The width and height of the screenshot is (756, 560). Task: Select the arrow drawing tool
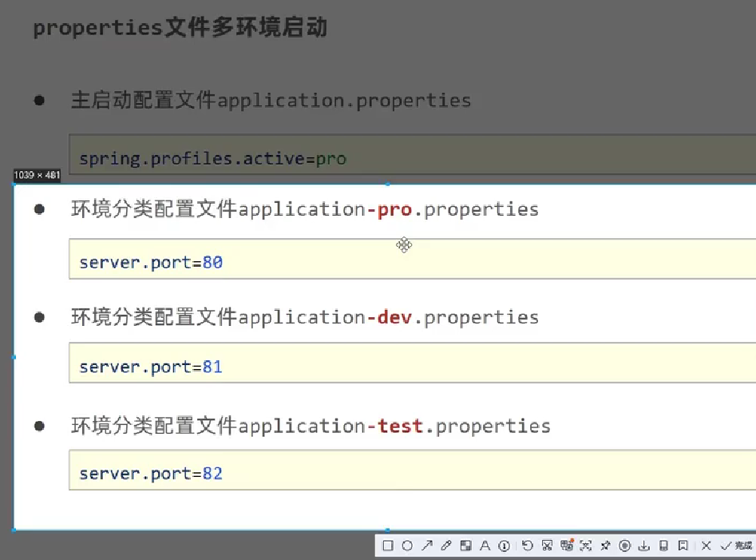click(x=426, y=546)
